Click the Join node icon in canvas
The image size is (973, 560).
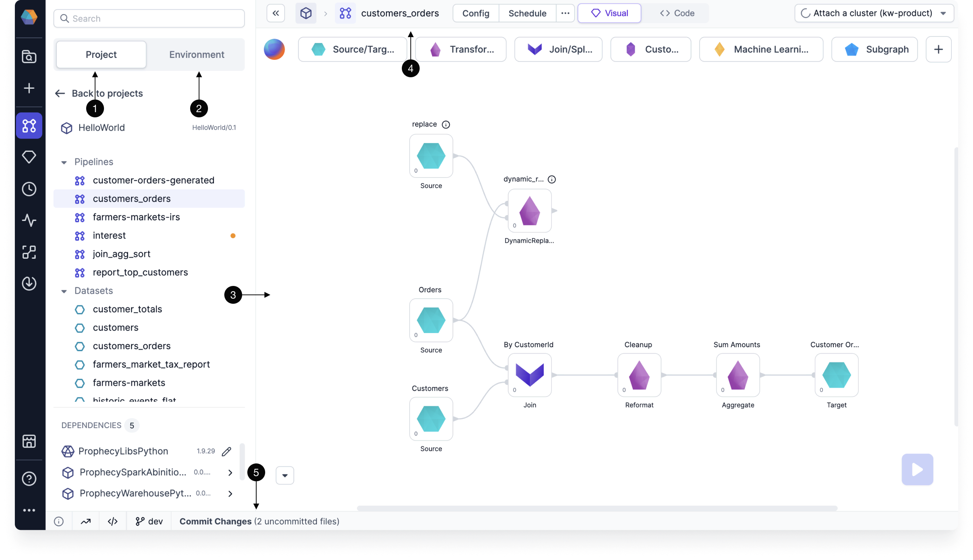point(529,375)
